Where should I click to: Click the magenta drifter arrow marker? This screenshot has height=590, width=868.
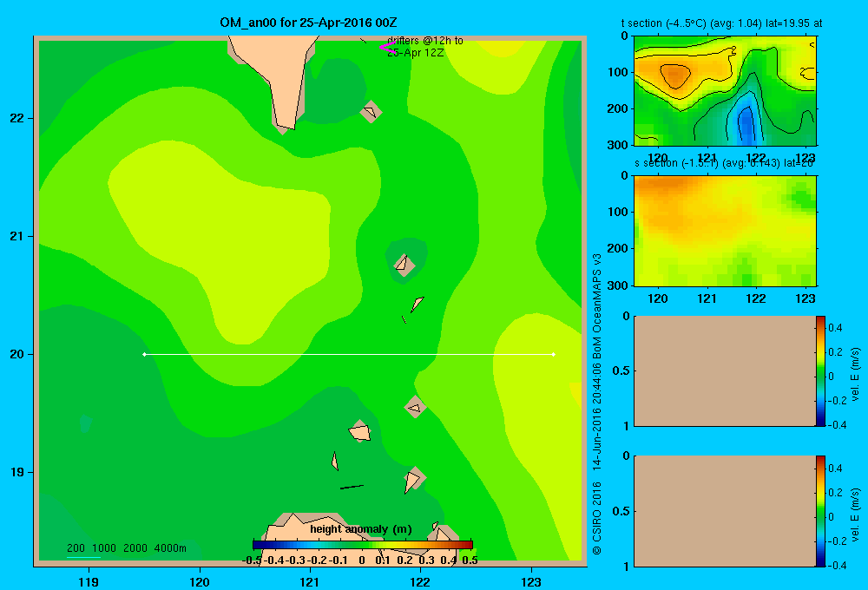pos(386,48)
